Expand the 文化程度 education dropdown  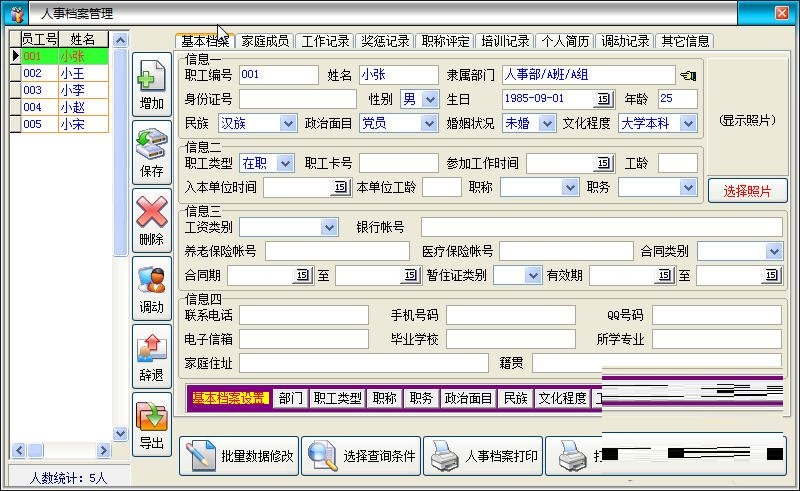click(689, 123)
